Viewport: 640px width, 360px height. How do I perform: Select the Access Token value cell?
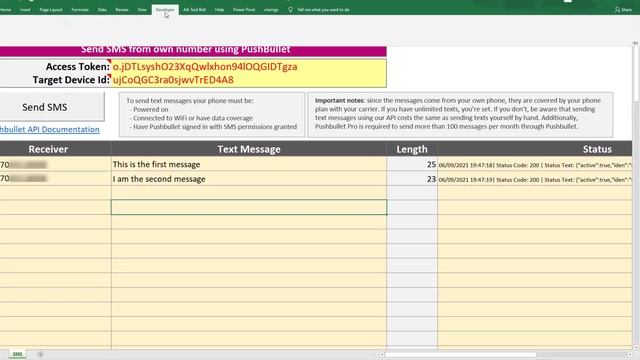coord(249,67)
